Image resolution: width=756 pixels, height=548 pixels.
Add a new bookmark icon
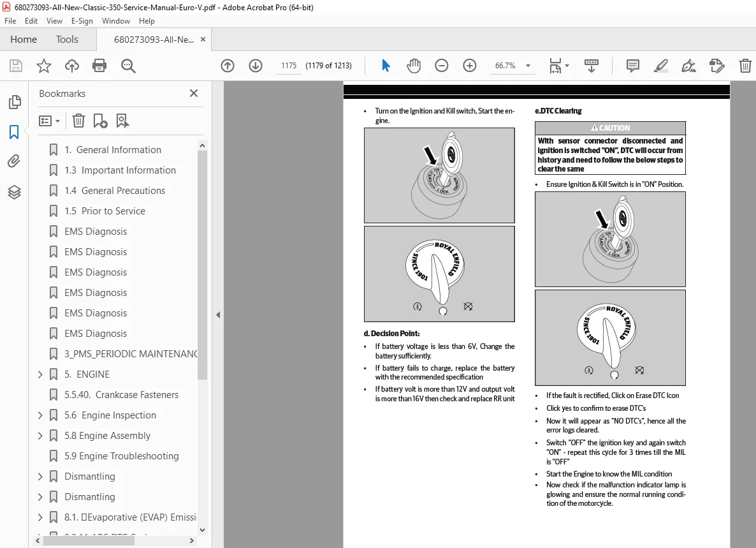coord(100,121)
